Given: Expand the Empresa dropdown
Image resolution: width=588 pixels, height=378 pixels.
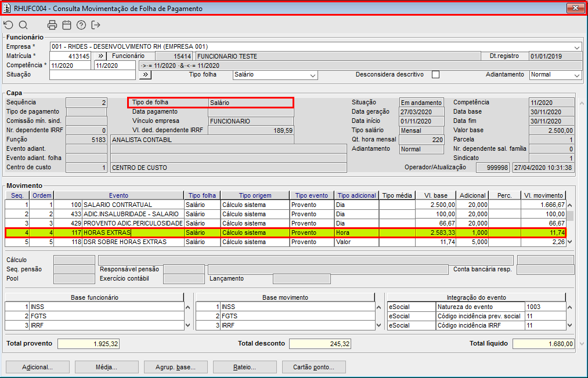Looking at the screenshot, I should [577, 47].
